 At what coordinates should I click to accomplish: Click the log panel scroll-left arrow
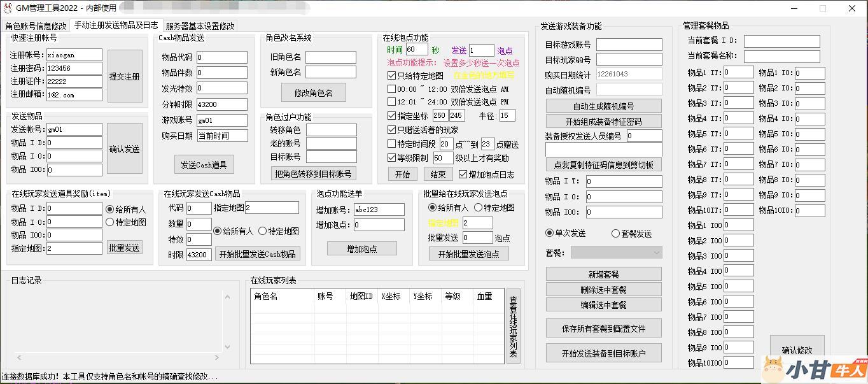(x=16, y=357)
